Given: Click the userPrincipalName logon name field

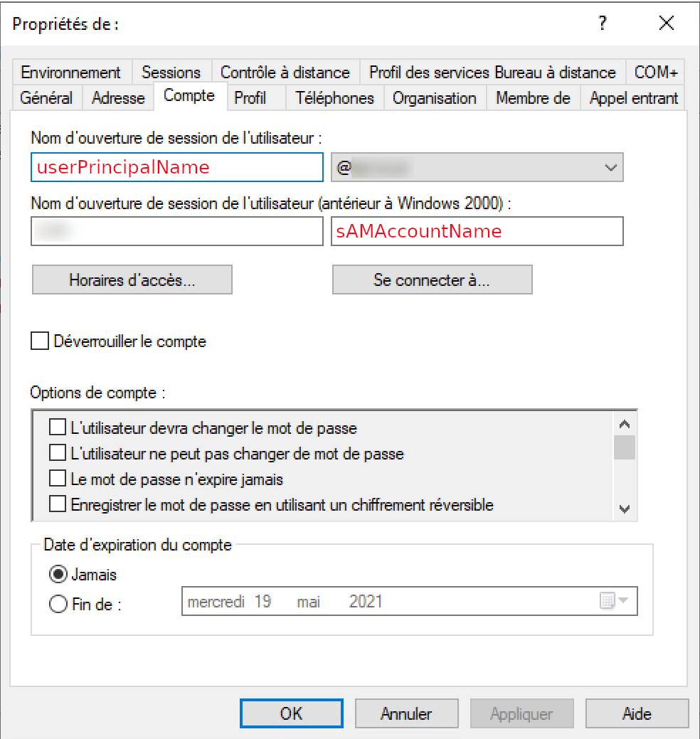Looking at the screenshot, I should tap(177, 168).
